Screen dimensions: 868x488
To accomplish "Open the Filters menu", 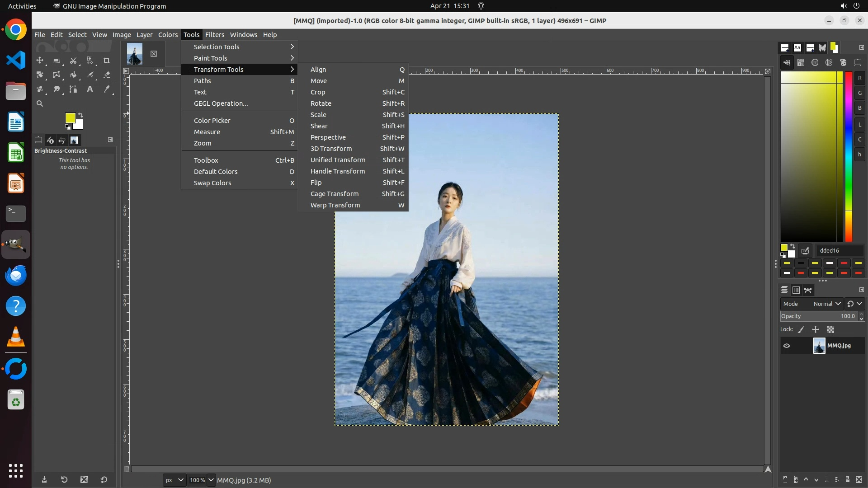I will [x=214, y=35].
